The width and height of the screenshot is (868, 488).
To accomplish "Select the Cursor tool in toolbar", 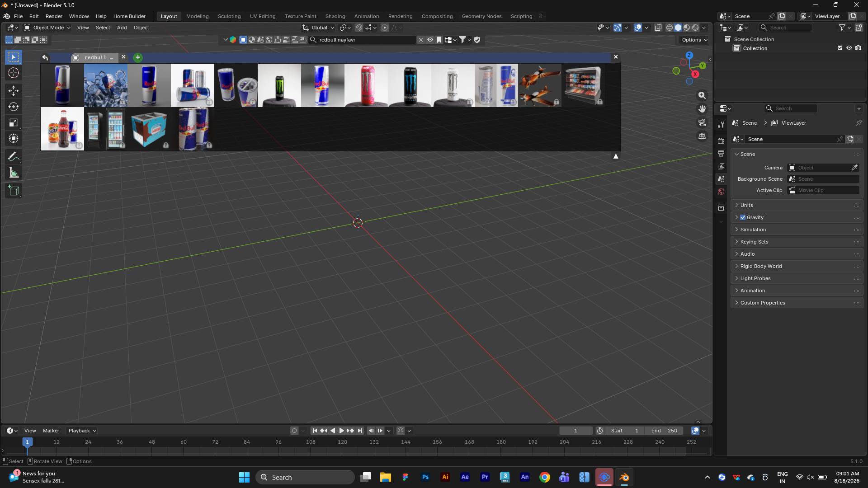I will tap(14, 73).
